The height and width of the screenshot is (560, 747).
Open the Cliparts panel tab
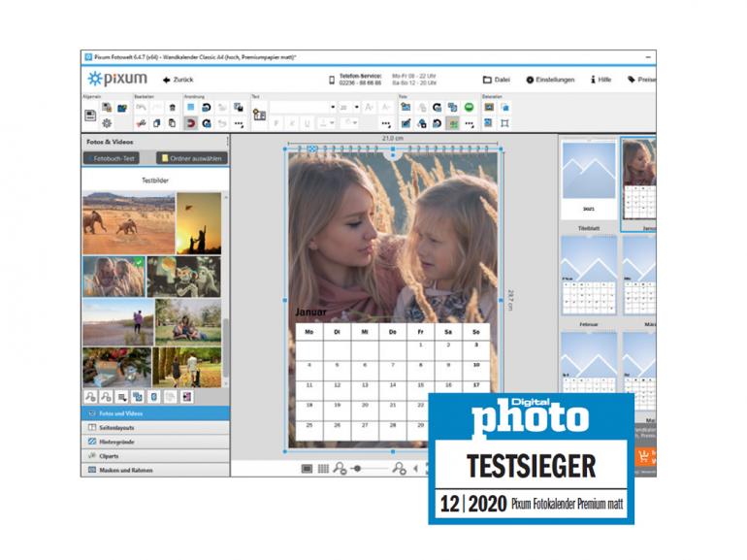click(156, 456)
